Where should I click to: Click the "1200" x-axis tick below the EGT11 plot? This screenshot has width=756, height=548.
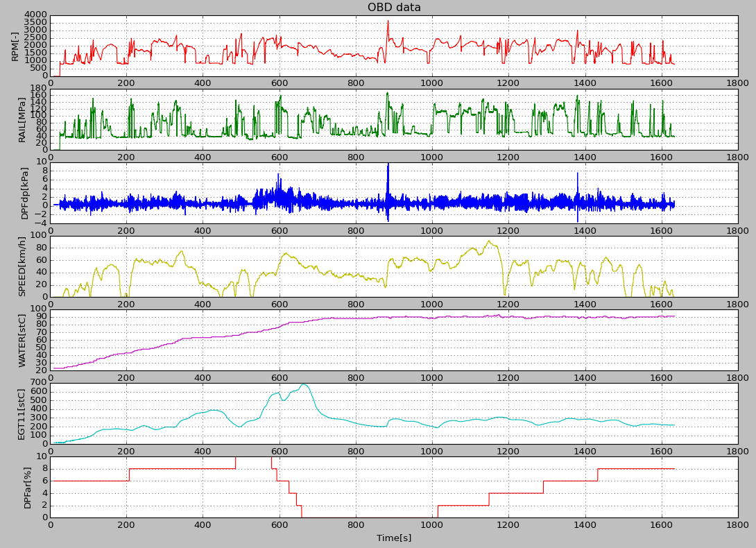point(508,451)
